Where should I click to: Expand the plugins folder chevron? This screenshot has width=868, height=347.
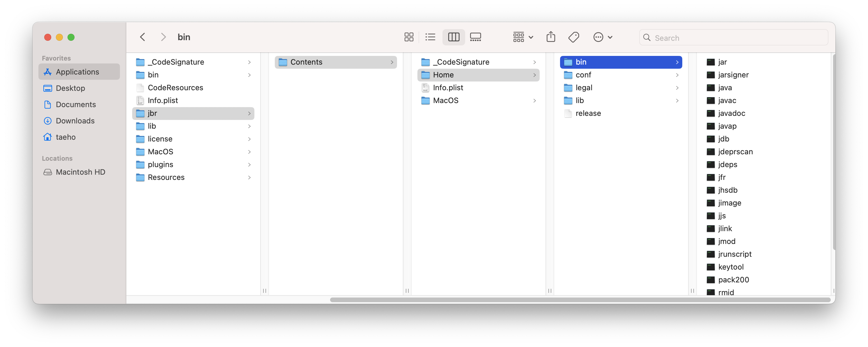coord(249,164)
